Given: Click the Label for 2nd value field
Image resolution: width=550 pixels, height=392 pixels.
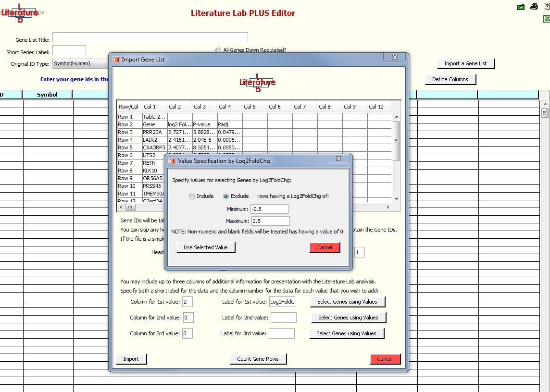Looking at the screenshot, I should tap(284, 318).
